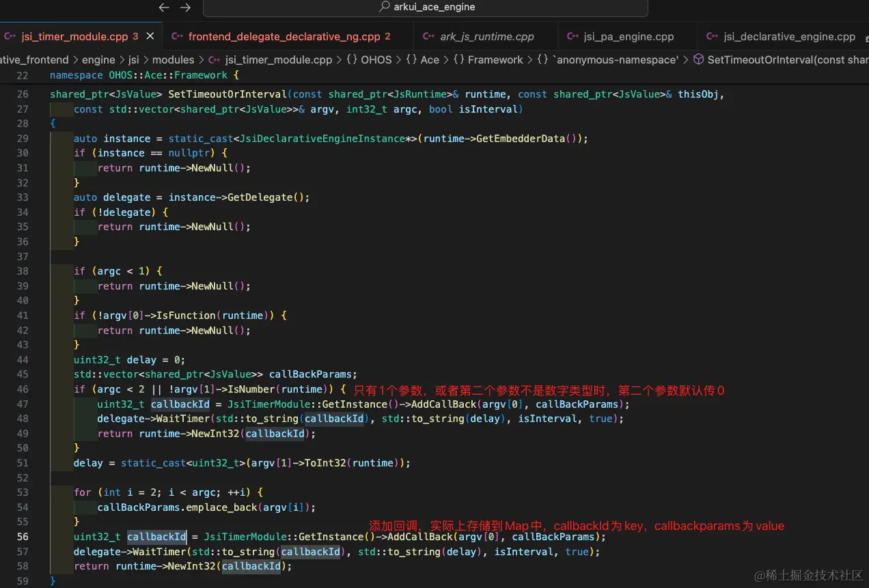Select 'Framework' namespace breadcrumb
The image size is (869, 588).
tap(495, 59)
